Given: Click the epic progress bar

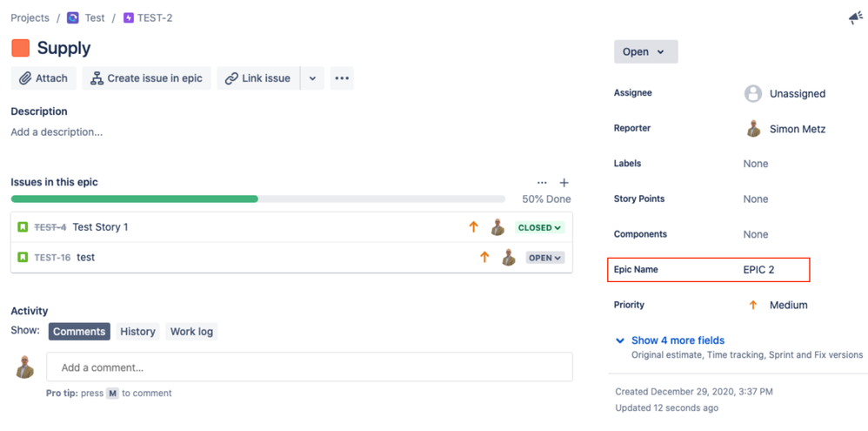Looking at the screenshot, I should point(258,199).
